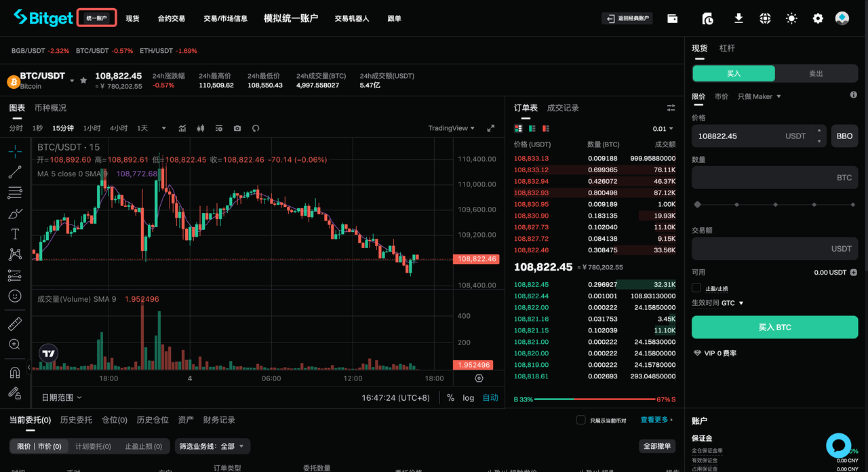Screen dimensions: 868x472
Task: Open the live chat support bubble
Action: pyautogui.click(x=838, y=446)
